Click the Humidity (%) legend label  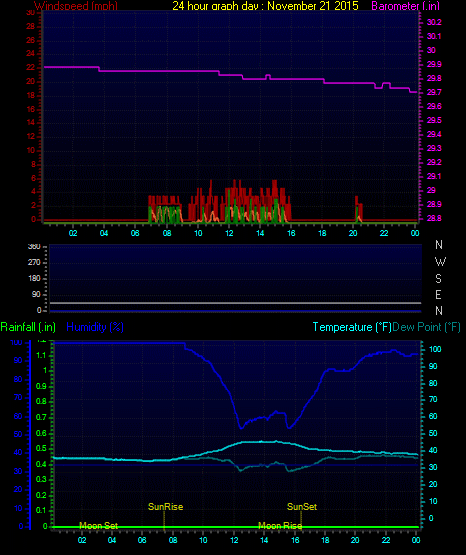pyautogui.click(x=95, y=327)
